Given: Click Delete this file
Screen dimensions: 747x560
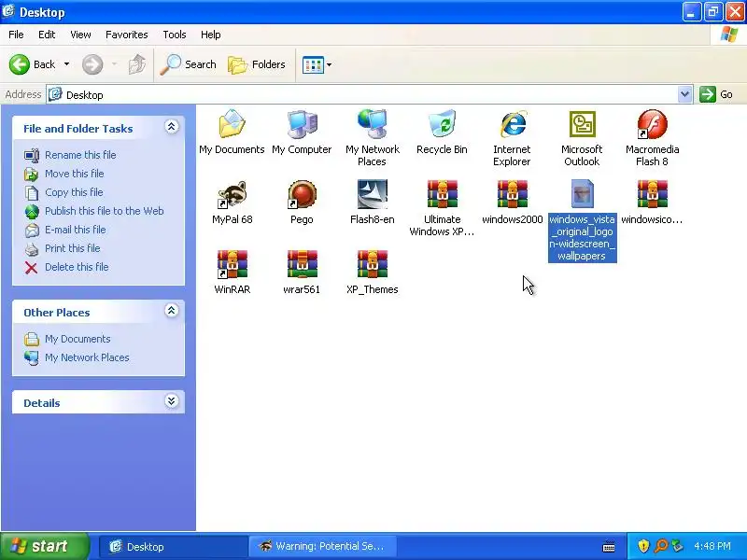Looking at the screenshot, I should click(66, 267).
